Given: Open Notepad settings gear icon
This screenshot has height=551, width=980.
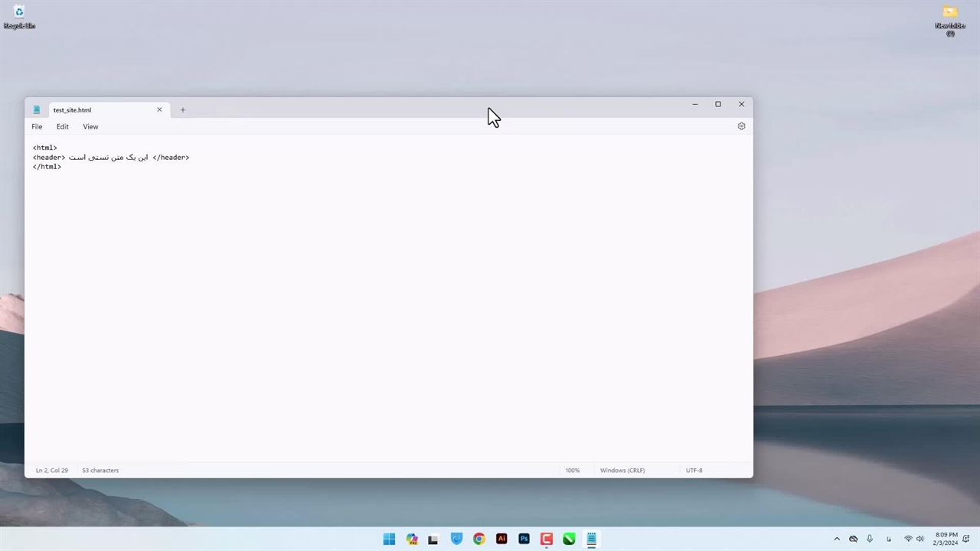Looking at the screenshot, I should click(741, 126).
